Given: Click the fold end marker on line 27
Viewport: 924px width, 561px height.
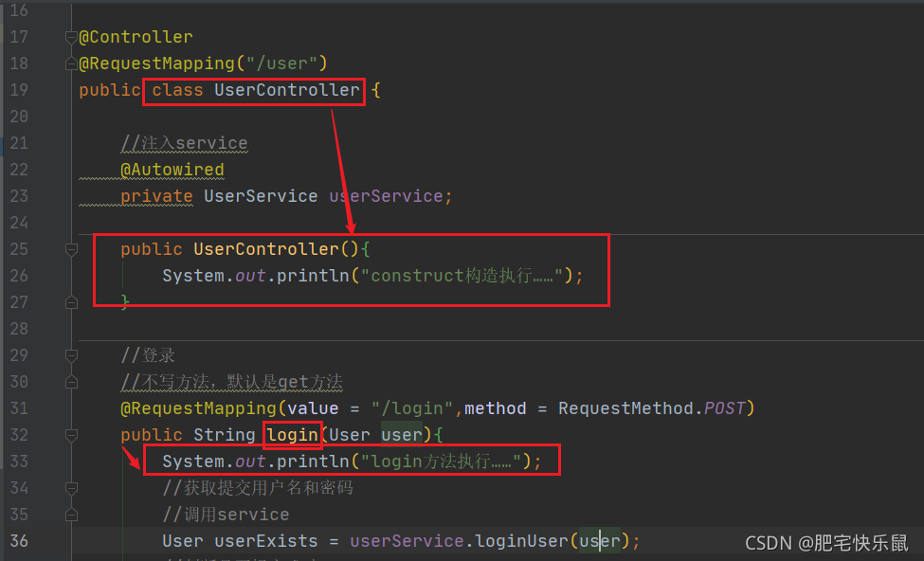Looking at the screenshot, I should coord(71,302).
